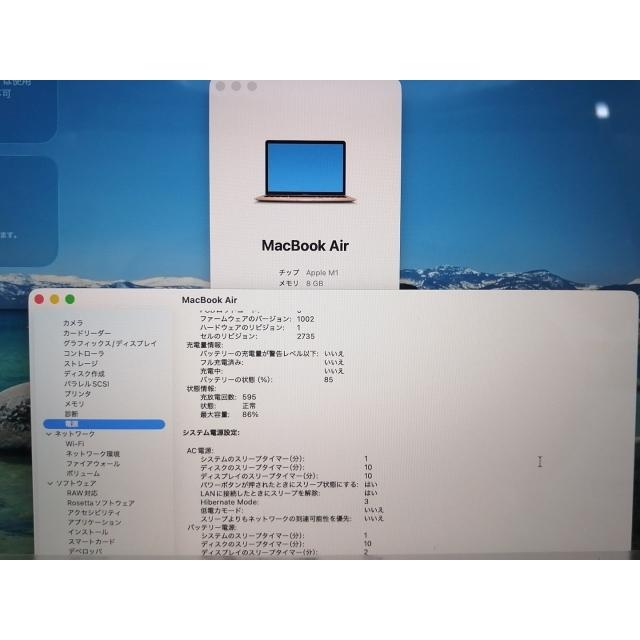Screen dimensions: 640x640
Task: Maximize the system report window (green button)
Action: 70,299
